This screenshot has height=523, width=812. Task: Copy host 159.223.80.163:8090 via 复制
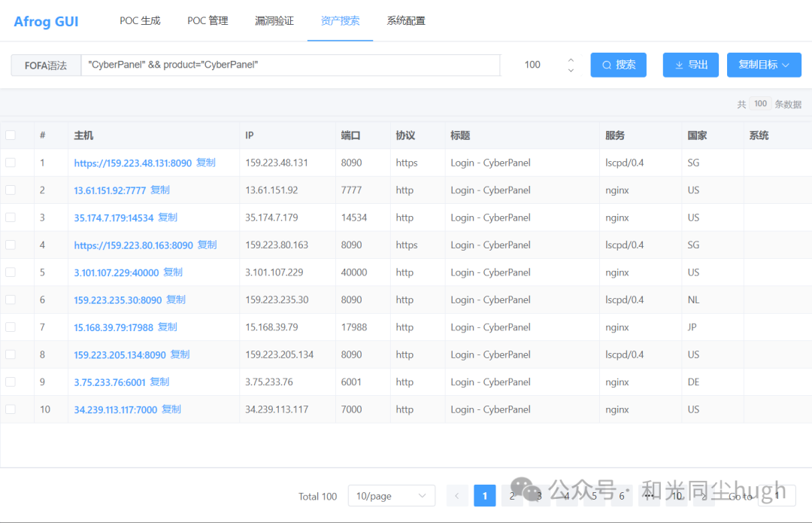tap(208, 245)
